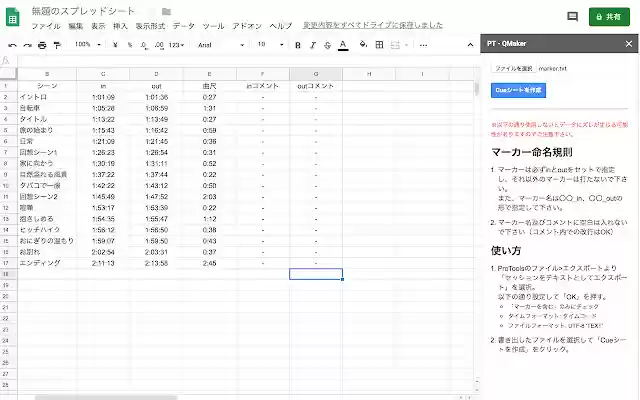The width and height of the screenshot is (640, 400).
Task: Click the green 共有 share button
Action: pos(609,17)
